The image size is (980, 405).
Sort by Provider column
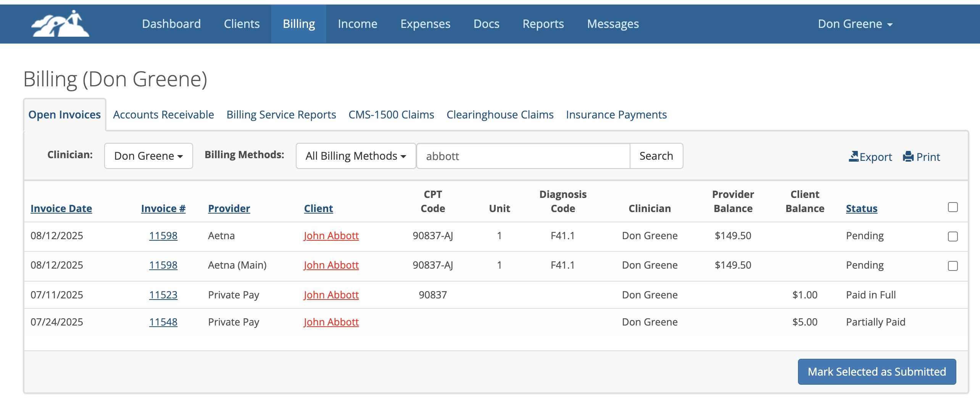point(229,208)
